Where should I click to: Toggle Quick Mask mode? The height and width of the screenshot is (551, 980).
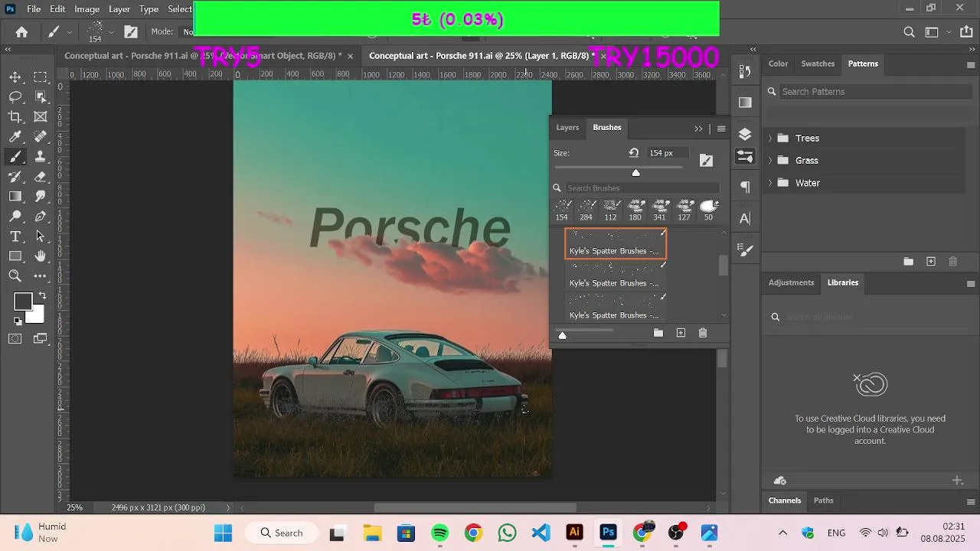pos(15,338)
